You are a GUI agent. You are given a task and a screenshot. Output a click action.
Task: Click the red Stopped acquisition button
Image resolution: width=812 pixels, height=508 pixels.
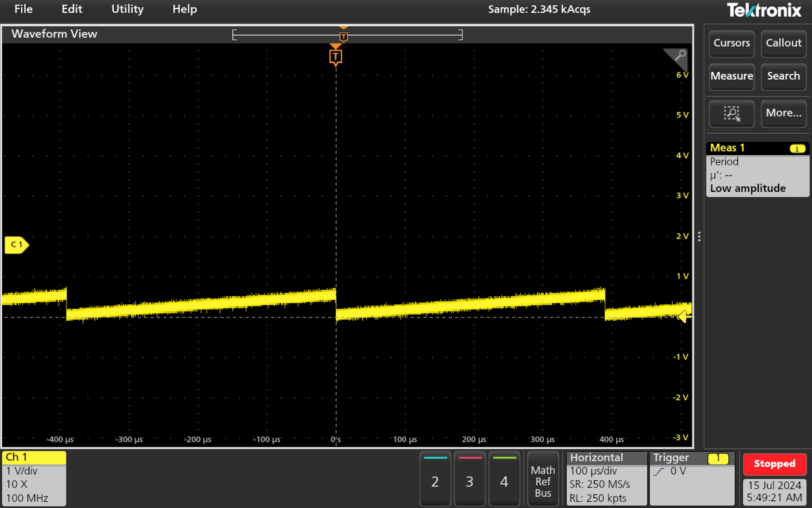point(774,464)
